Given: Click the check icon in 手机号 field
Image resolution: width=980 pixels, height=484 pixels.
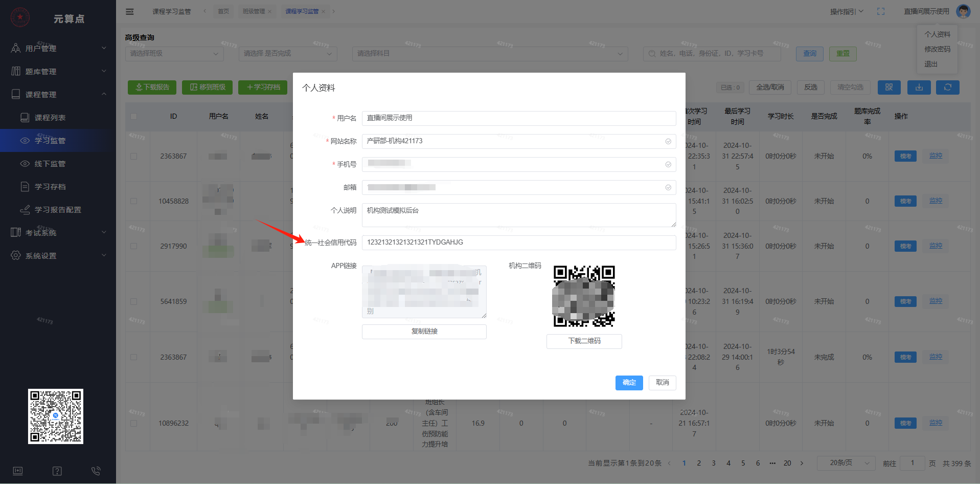Looking at the screenshot, I should [668, 164].
